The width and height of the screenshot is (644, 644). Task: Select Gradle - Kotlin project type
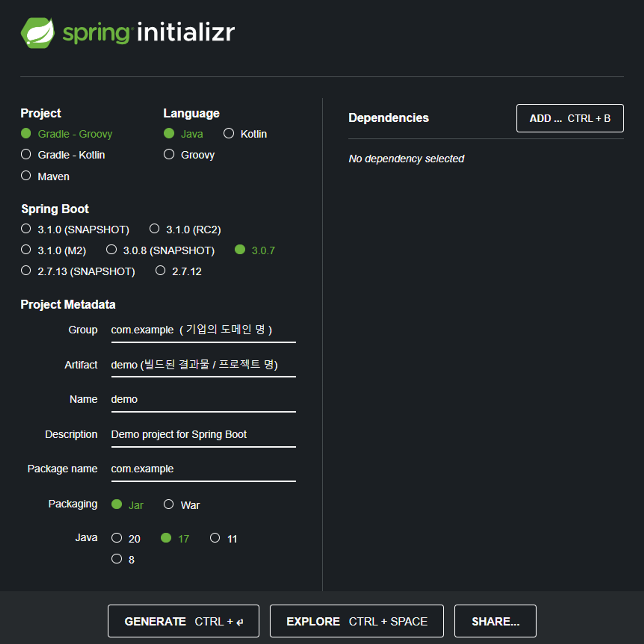[x=26, y=154]
